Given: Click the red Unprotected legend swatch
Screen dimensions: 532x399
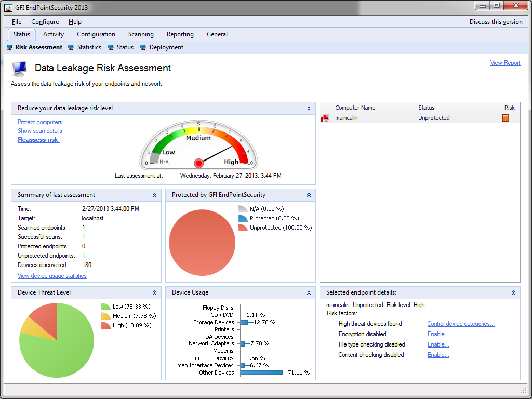Looking at the screenshot, I should pos(243,228).
